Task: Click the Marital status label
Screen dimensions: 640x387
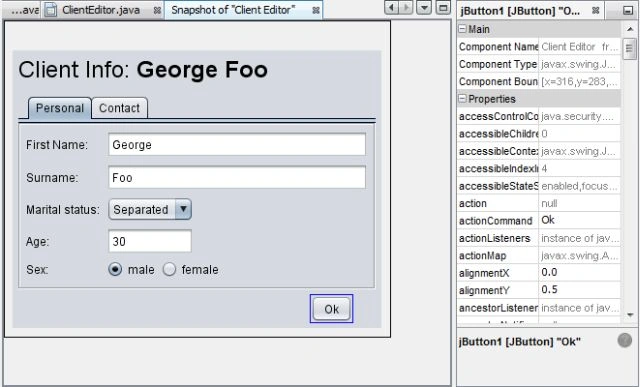Action: tap(63, 210)
